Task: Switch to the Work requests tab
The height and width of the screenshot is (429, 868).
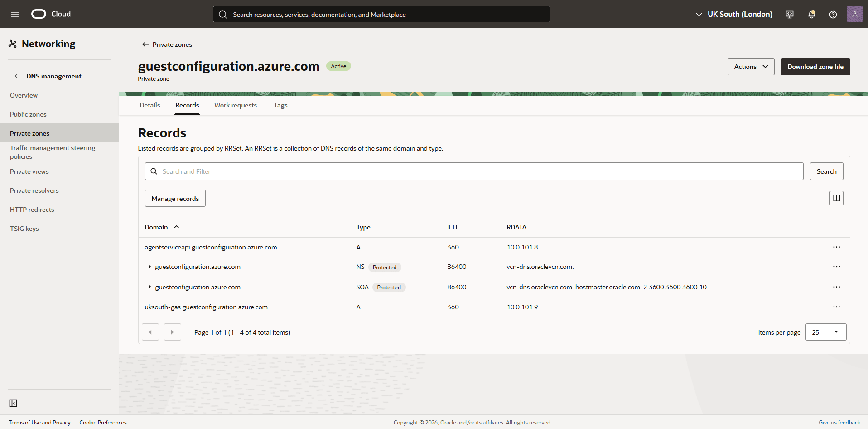Action: pos(235,105)
